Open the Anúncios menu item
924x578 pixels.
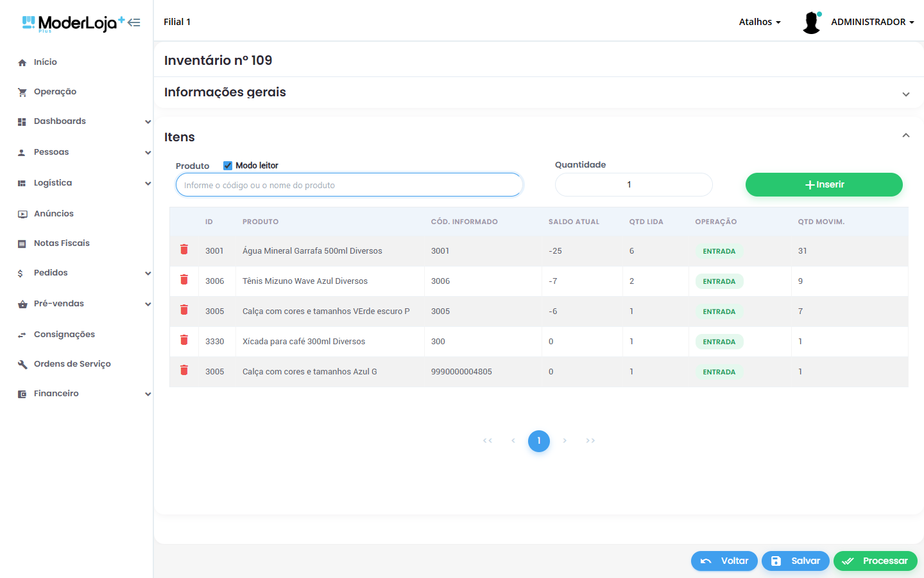click(x=54, y=214)
